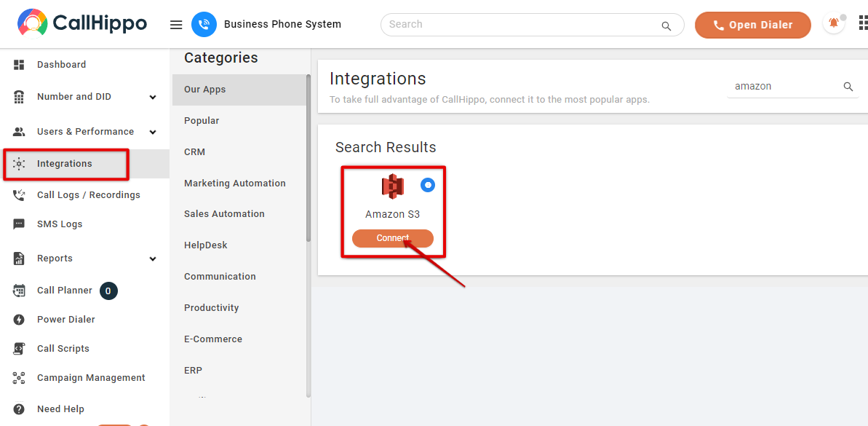Viewport: 868px width, 426px height.
Task: Expand the Number and DID submenu
Action: 153,98
